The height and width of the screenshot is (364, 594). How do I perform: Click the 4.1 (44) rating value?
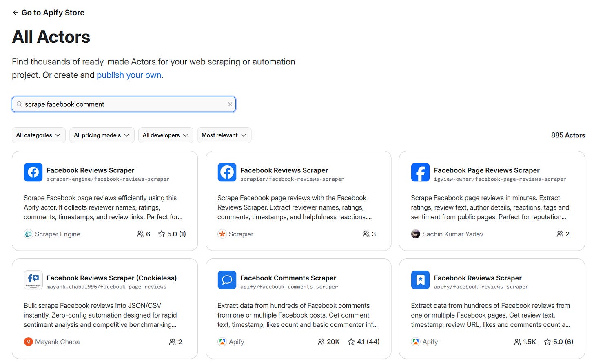[x=368, y=342]
